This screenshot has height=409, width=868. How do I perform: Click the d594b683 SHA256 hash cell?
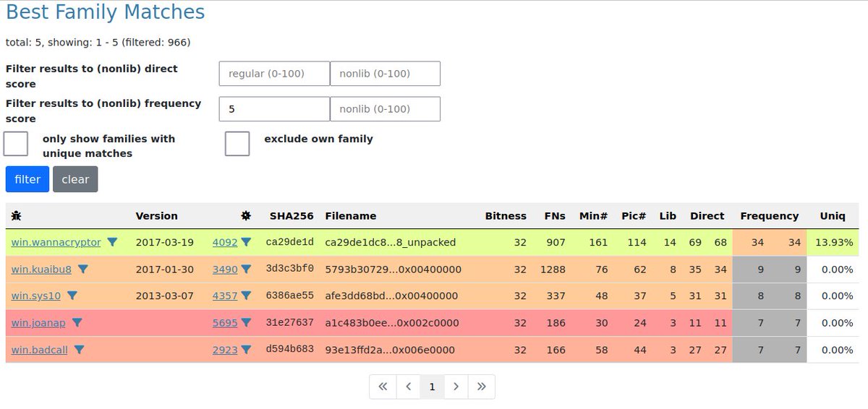pyautogui.click(x=290, y=350)
